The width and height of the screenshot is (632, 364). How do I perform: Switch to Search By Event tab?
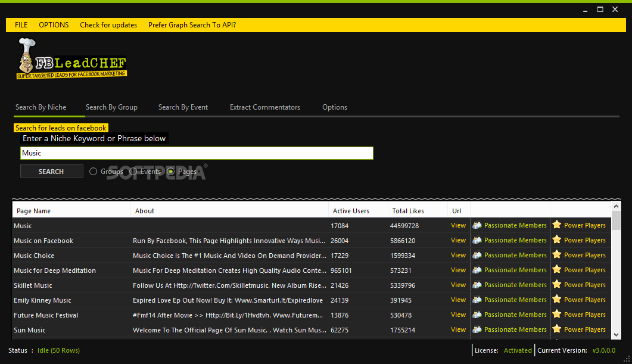click(183, 107)
